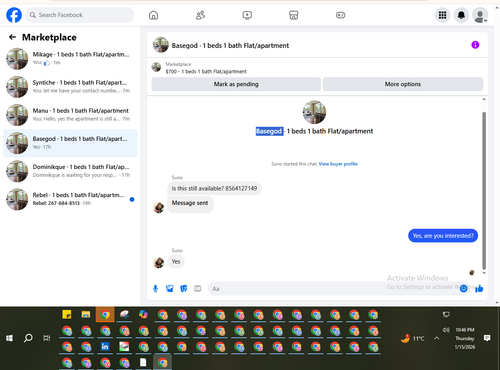Click the chat scroll up arrow
Screen dimensions: 500x370
(484, 99)
